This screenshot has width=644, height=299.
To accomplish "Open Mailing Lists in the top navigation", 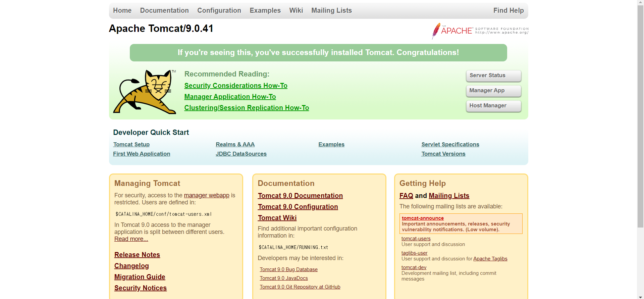I will [x=331, y=10].
